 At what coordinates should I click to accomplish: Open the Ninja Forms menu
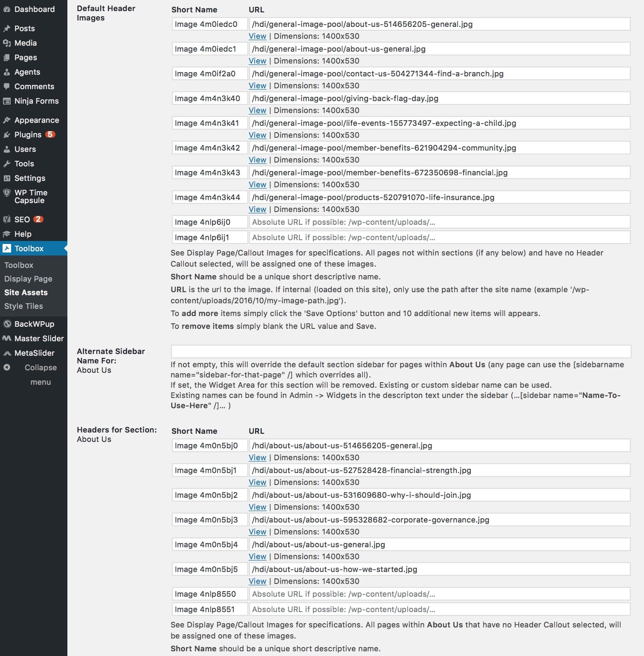click(x=36, y=101)
